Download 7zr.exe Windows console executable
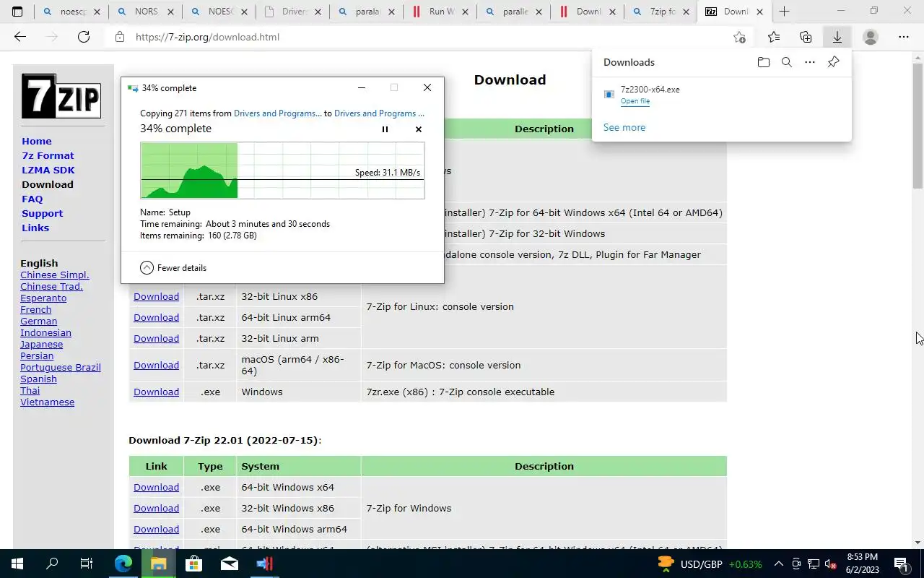Screen dimensions: 924x578 coord(156,392)
